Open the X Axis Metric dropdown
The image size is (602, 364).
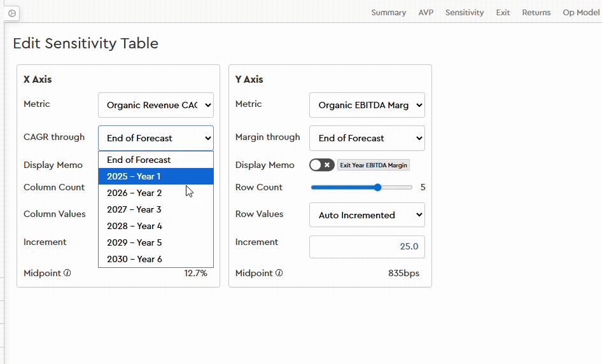[x=155, y=105]
